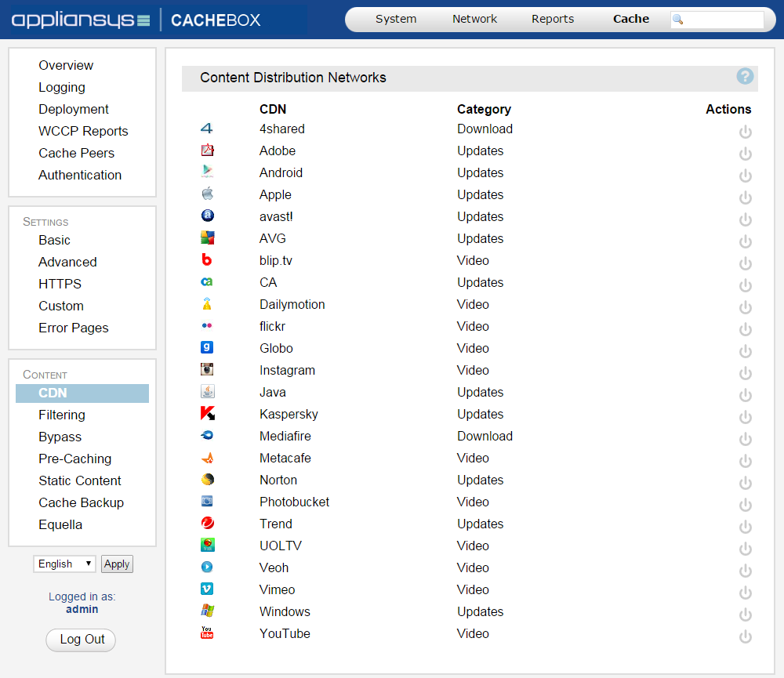This screenshot has width=784, height=678.
Task: Toggle power for Mediafire download
Action: tap(745, 439)
